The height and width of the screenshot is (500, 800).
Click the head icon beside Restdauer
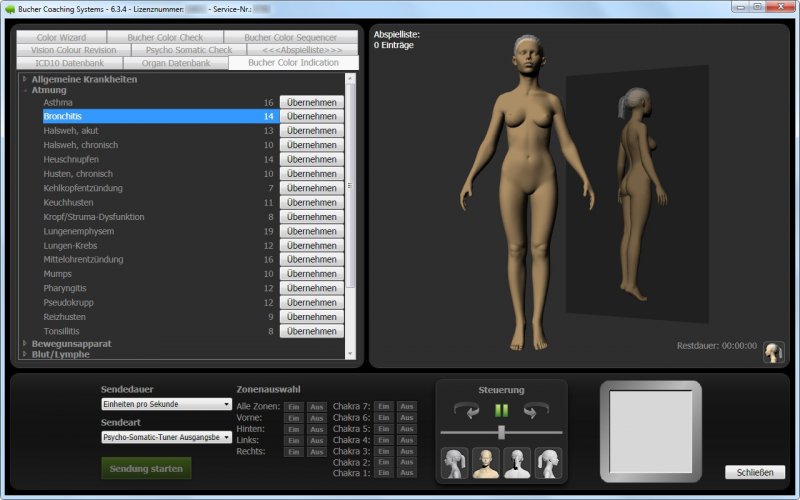coord(773,352)
